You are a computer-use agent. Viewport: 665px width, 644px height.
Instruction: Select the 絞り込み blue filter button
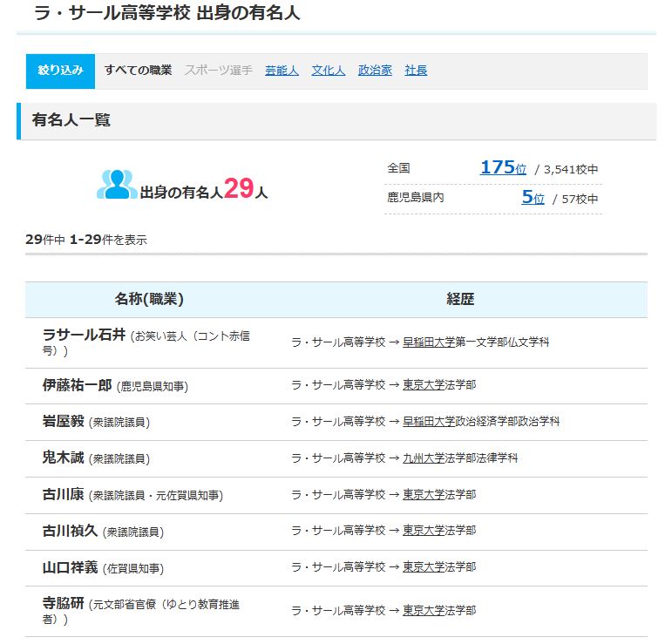coord(60,71)
